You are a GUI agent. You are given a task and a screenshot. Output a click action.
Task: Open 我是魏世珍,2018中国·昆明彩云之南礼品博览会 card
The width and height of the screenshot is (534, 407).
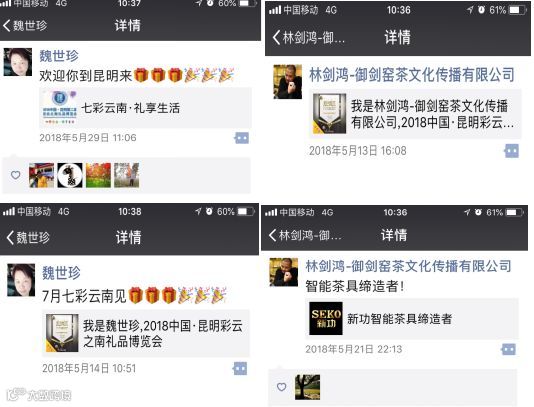[x=146, y=333]
